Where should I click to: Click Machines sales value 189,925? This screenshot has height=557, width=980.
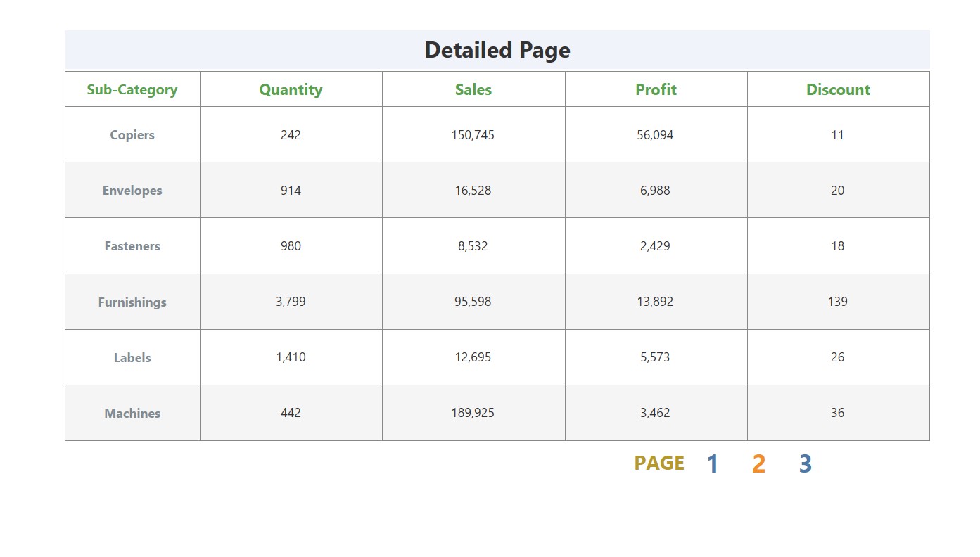[x=473, y=413]
